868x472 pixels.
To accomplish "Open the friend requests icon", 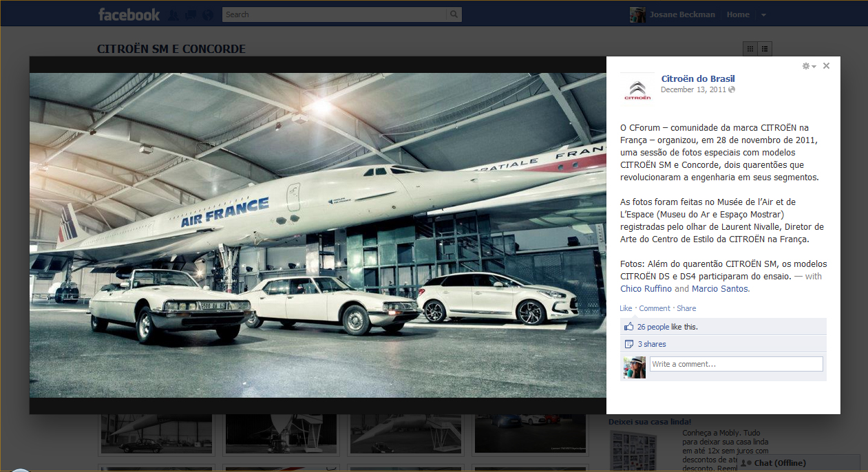I will point(173,14).
